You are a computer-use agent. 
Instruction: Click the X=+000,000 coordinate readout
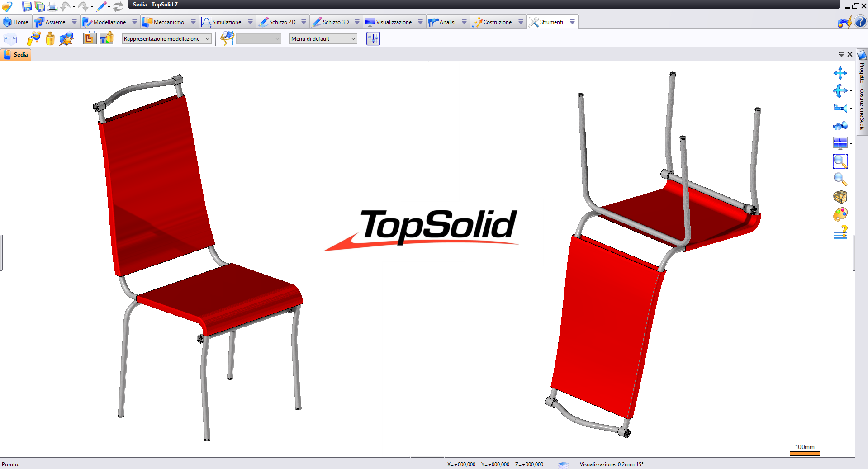(461, 464)
